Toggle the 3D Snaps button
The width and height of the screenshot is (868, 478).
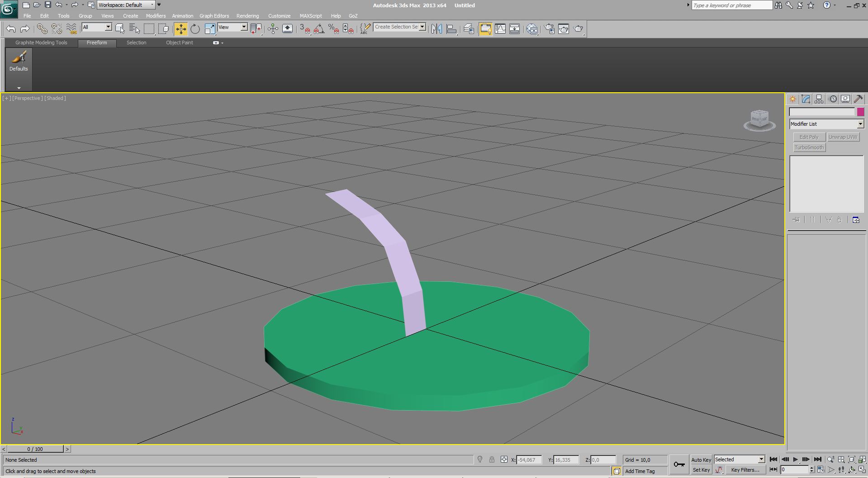(305, 29)
